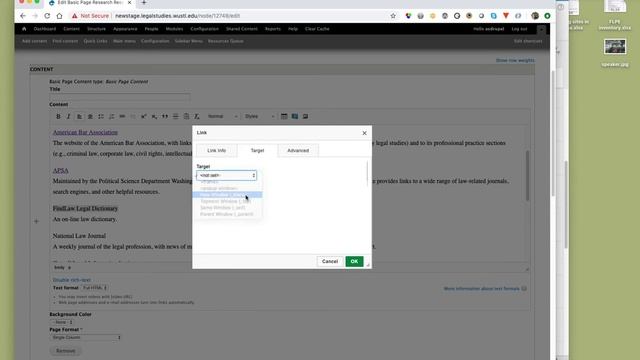Click Edit shortcuts link

click(528, 41)
